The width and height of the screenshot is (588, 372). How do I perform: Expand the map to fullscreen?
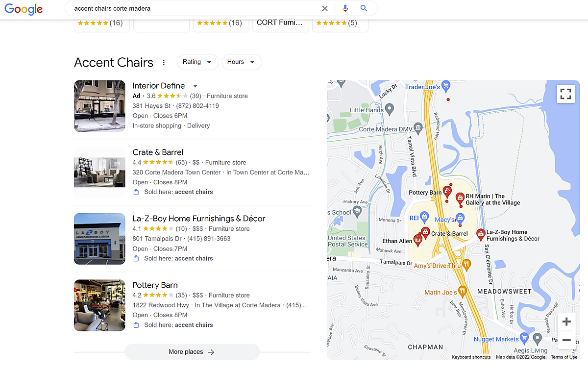coord(565,94)
